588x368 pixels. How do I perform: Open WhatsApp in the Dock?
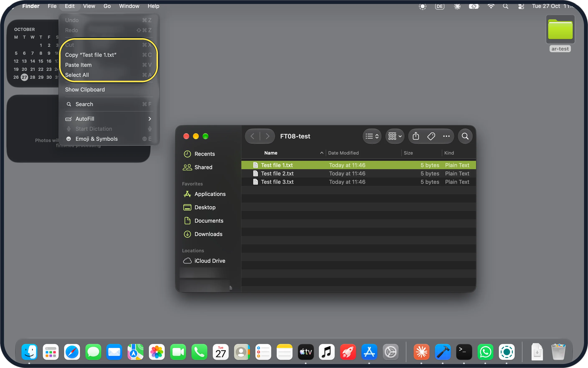(485, 352)
